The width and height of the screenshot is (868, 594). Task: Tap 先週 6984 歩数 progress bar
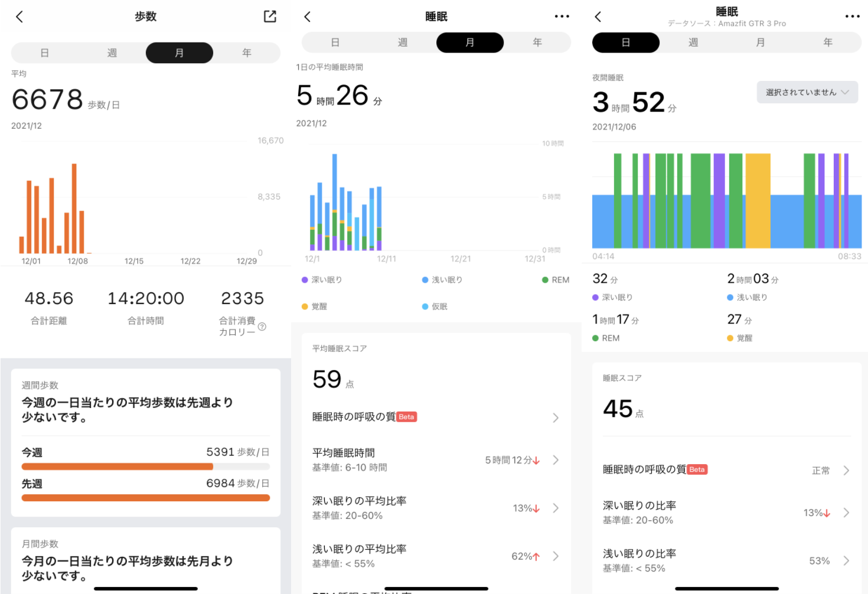pyautogui.click(x=146, y=498)
